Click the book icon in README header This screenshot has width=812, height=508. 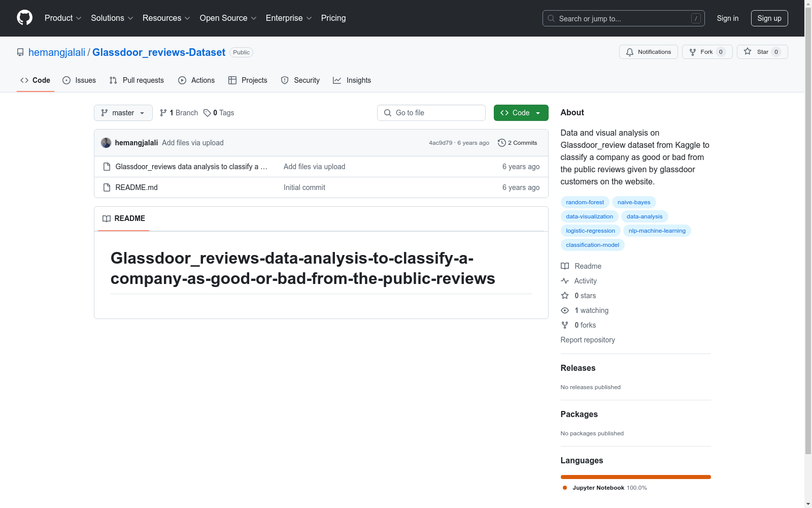tap(107, 218)
